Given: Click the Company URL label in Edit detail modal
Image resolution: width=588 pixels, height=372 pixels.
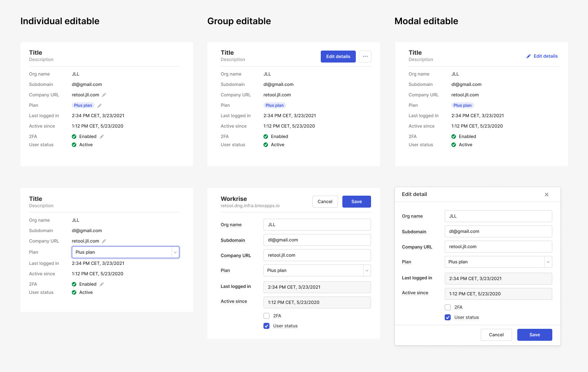Looking at the screenshot, I should (417, 247).
